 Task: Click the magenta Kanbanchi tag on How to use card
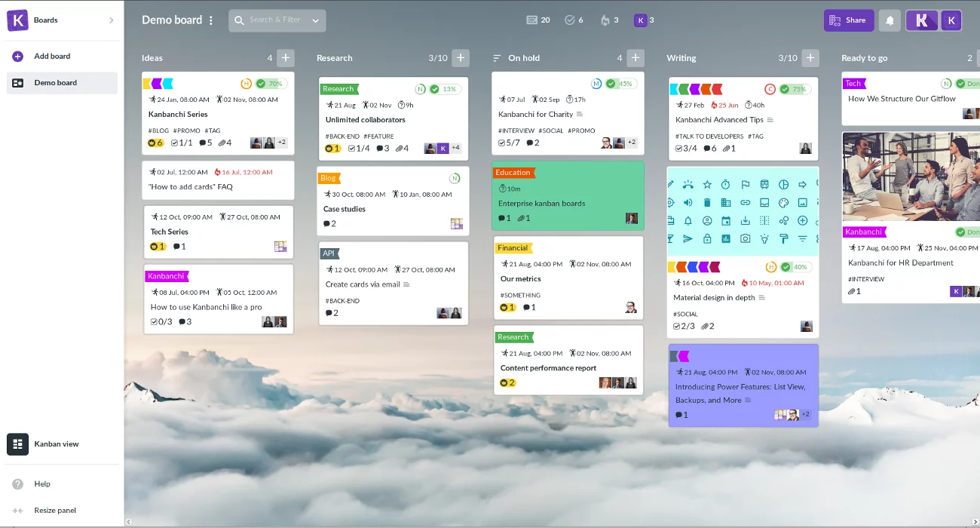tap(167, 276)
